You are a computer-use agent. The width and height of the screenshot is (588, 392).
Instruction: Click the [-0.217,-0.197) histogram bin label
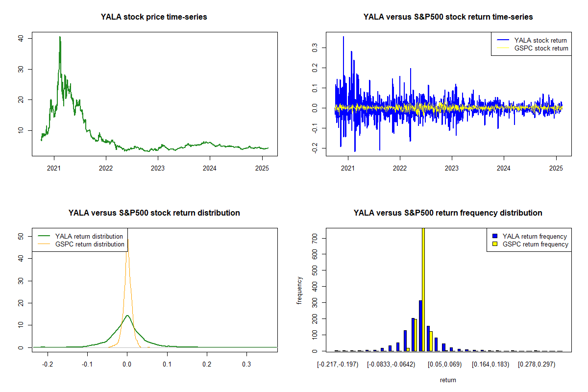click(338, 365)
